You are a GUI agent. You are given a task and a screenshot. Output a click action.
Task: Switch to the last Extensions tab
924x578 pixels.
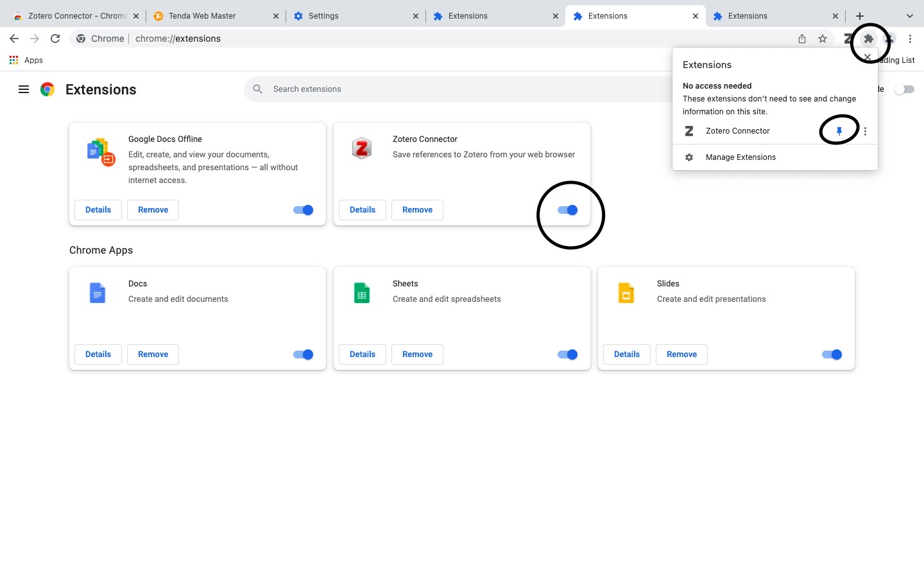[x=775, y=16]
